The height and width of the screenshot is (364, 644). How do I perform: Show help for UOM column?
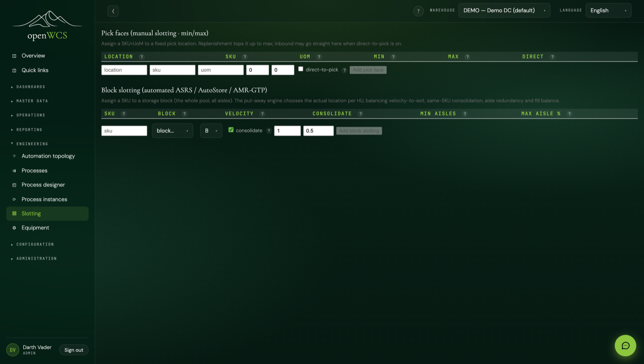point(319,57)
